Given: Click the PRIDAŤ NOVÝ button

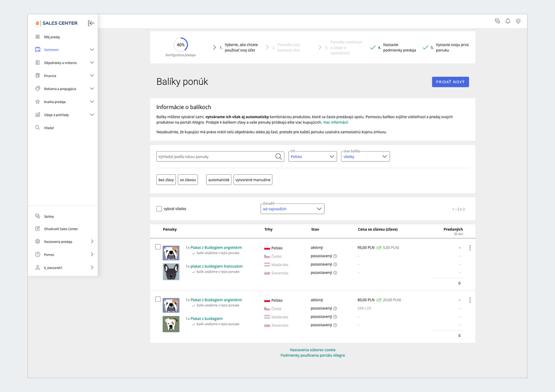Looking at the screenshot, I should [450, 82].
